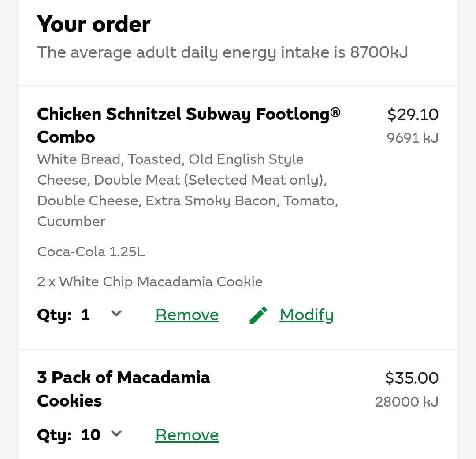The height and width of the screenshot is (459, 476).
Task: Expand the quantity chevron for Macadamia Cookies
Action: 116,433
